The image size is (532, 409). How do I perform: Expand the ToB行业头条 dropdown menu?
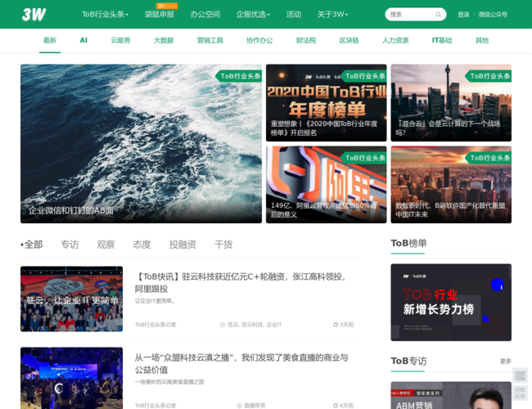tap(105, 14)
